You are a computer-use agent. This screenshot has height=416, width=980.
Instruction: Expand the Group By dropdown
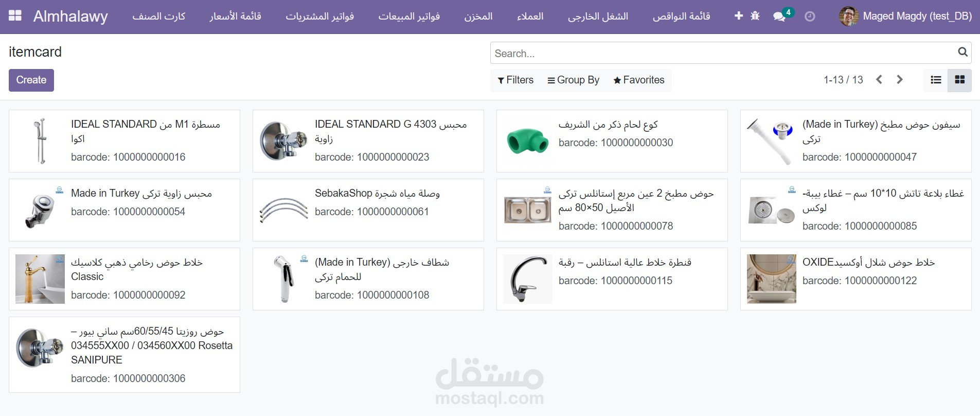tap(574, 80)
